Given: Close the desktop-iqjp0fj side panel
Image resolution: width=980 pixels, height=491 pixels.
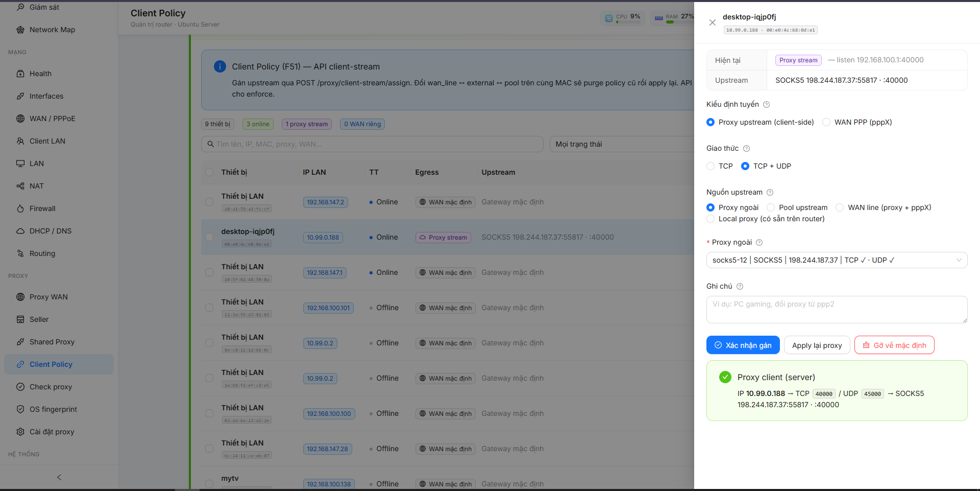Looking at the screenshot, I should click(x=713, y=22).
